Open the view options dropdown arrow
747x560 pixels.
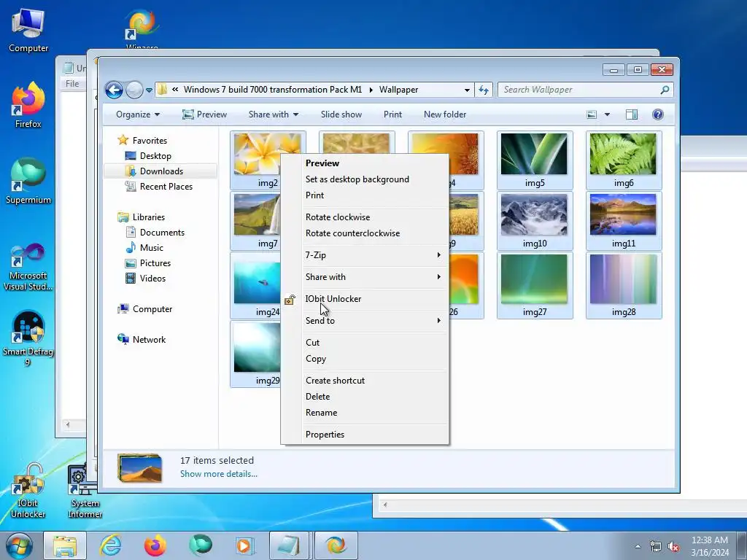click(x=607, y=114)
